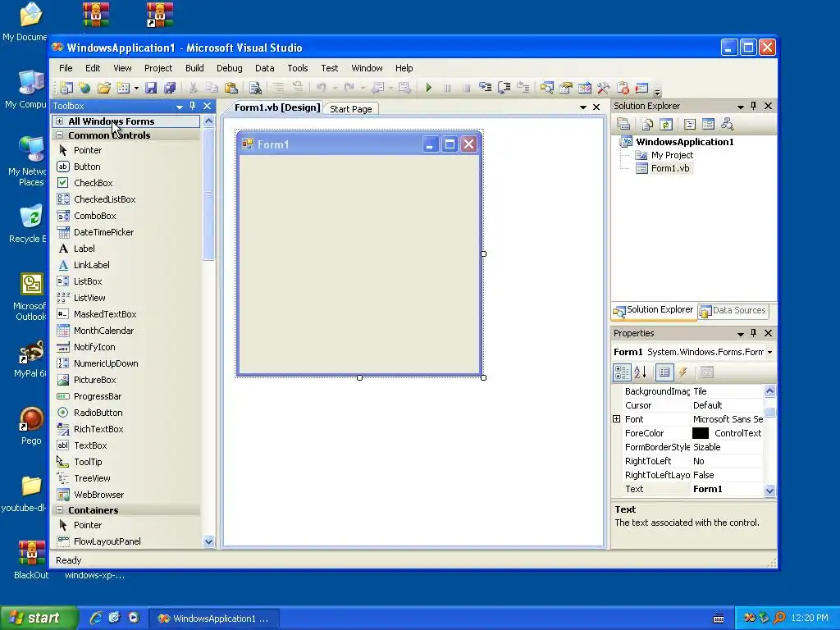Click View Class Diagram icon in Solution Explorer
Viewport: 840px width, 630px height.
pyautogui.click(x=727, y=125)
